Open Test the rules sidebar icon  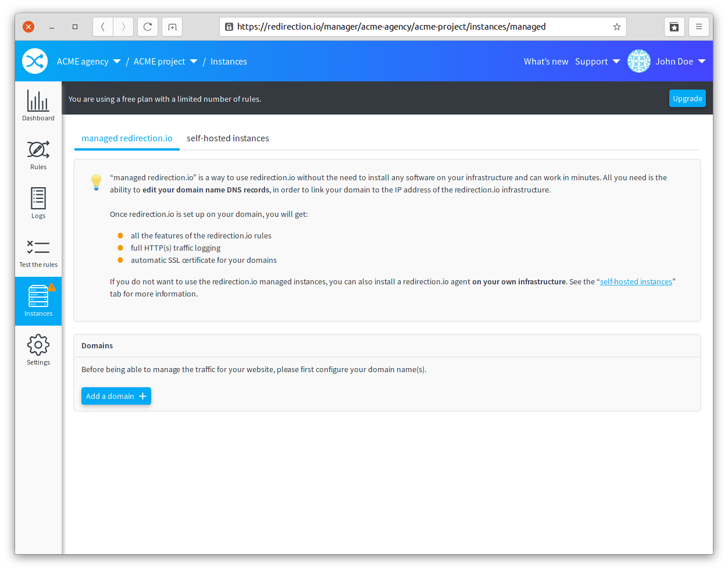pos(38,252)
